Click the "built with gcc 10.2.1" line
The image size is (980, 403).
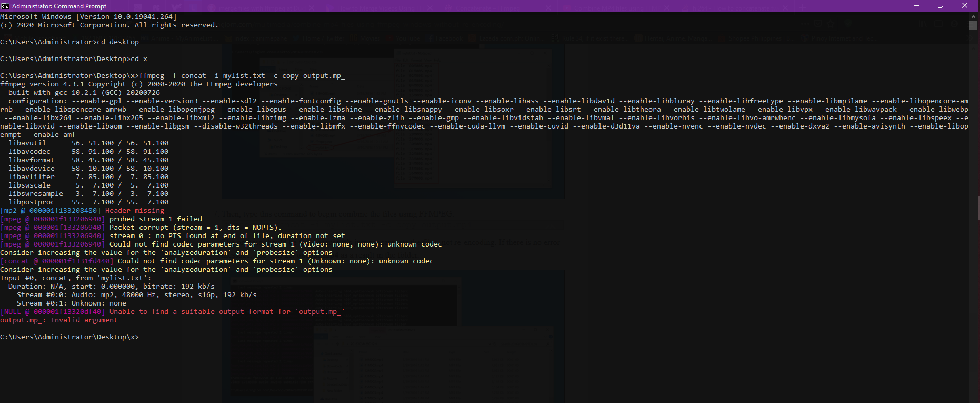[84, 93]
